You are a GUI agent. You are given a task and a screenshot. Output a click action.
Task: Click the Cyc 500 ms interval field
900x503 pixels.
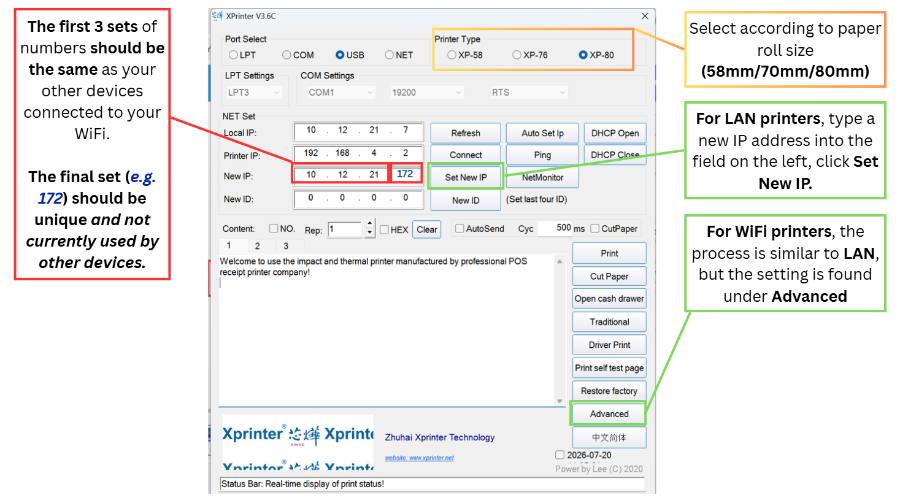click(554, 228)
